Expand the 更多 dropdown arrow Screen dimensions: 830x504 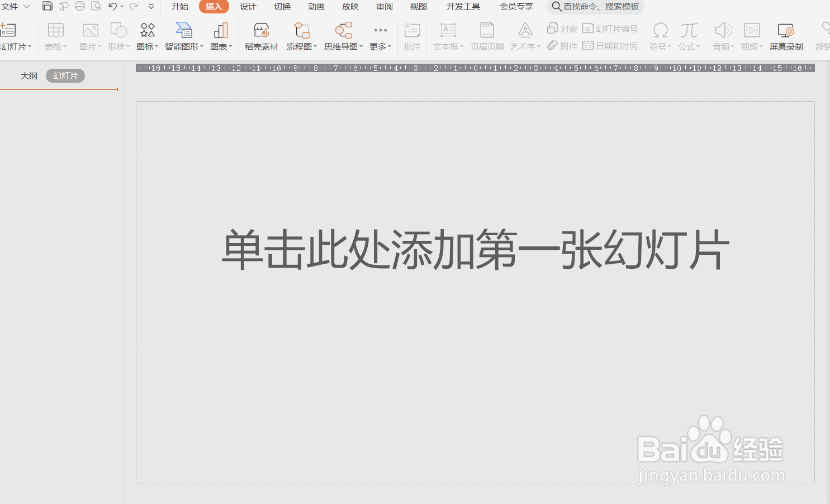390,47
